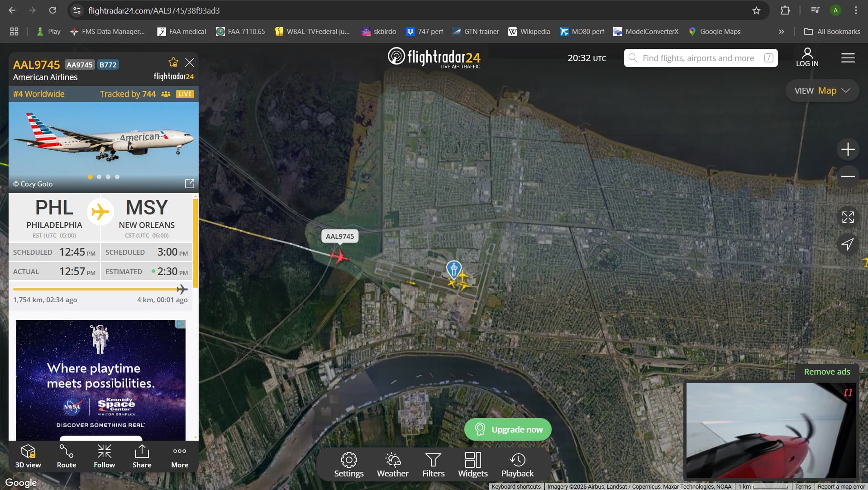The width and height of the screenshot is (868, 490).
Task: Open the Kennedy Space Center advertisement
Action: pos(100,380)
